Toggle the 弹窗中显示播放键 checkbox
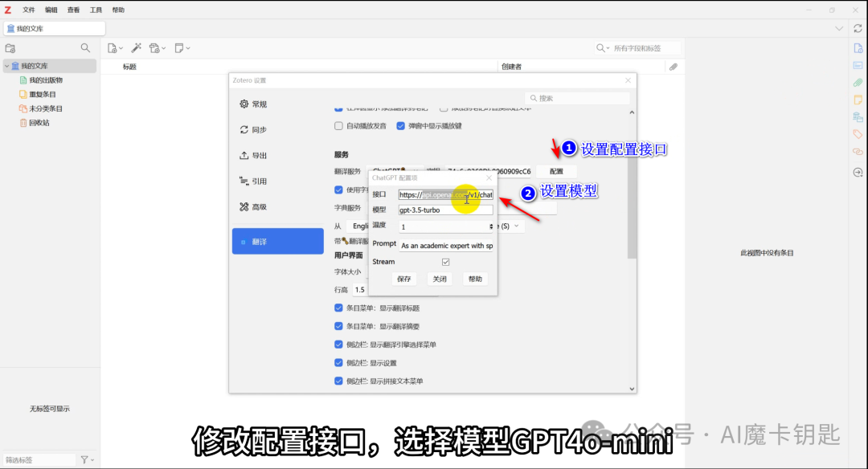The image size is (868, 469). (401, 126)
